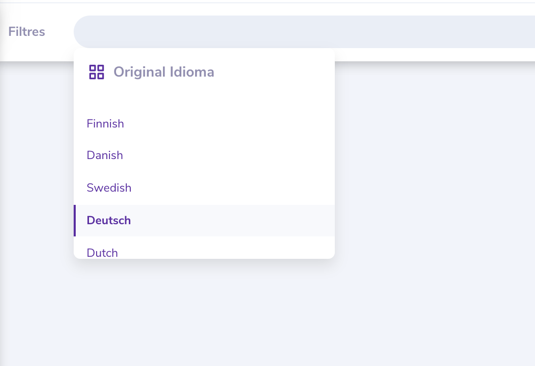Click the purple selection bar beside Deutsch
535x366 pixels.
coord(75,220)
